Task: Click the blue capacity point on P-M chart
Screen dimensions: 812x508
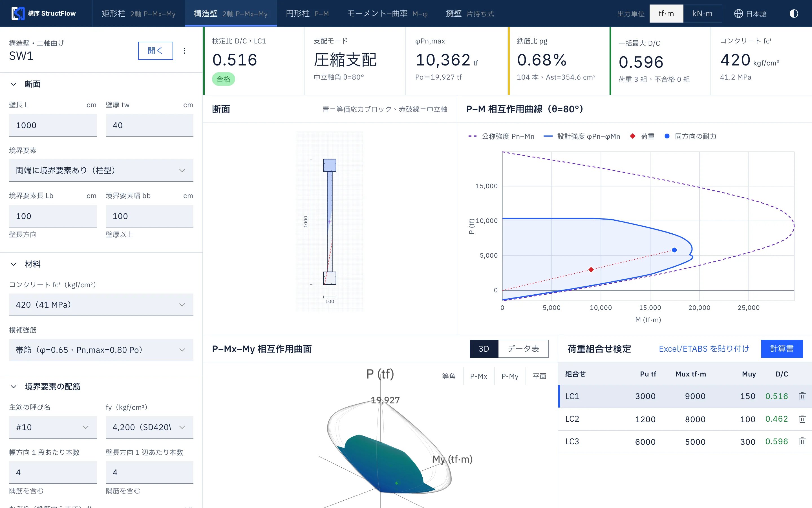Action: (674, 250)
